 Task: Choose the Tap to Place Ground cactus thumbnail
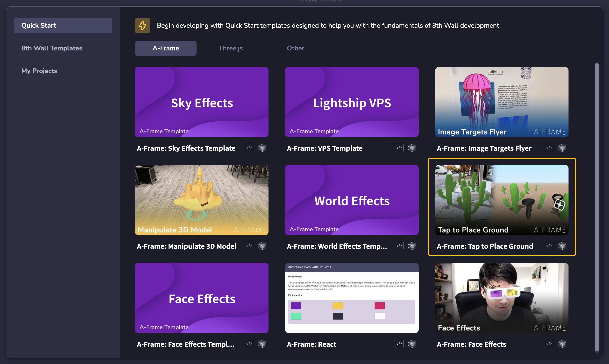(x=502, y=200)
